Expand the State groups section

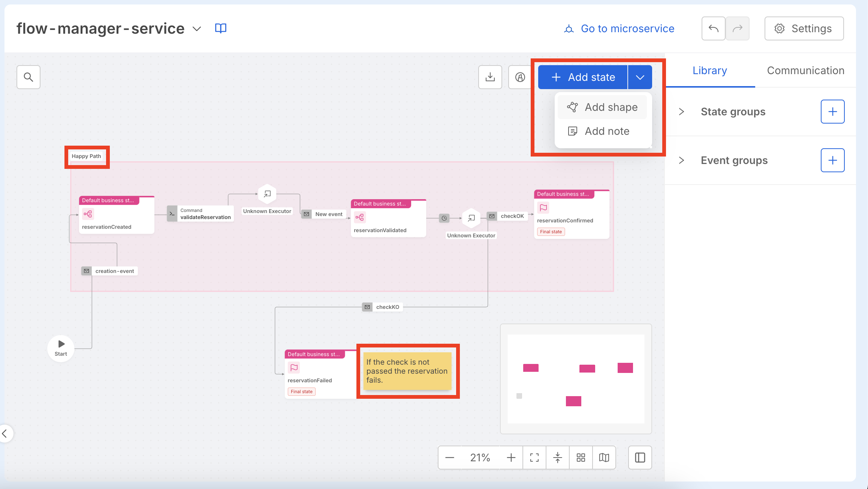[681, 111]
